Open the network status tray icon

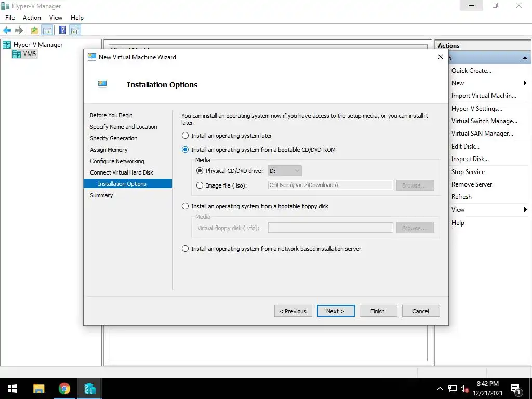tap(453, 389)
